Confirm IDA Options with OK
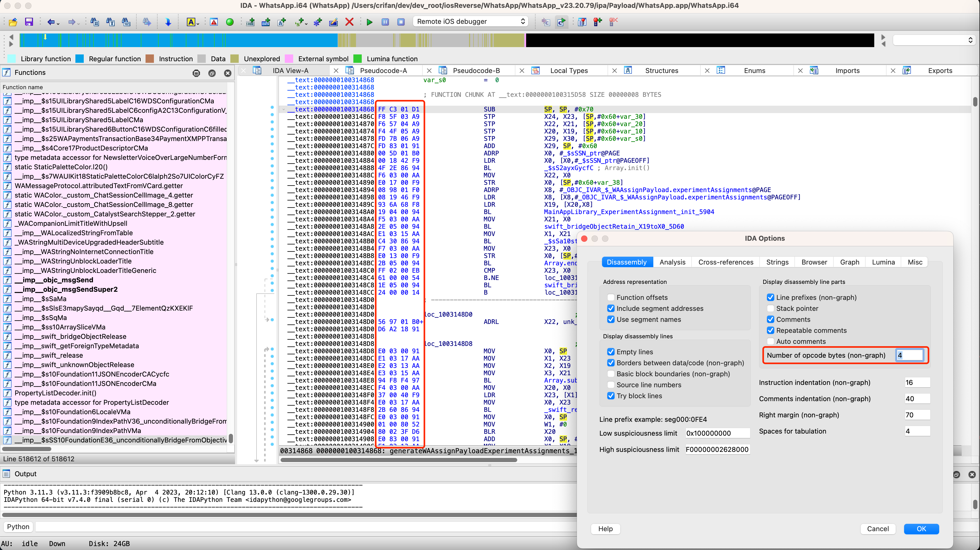This screenshot has width=980, height=550. tap(921, 529)
